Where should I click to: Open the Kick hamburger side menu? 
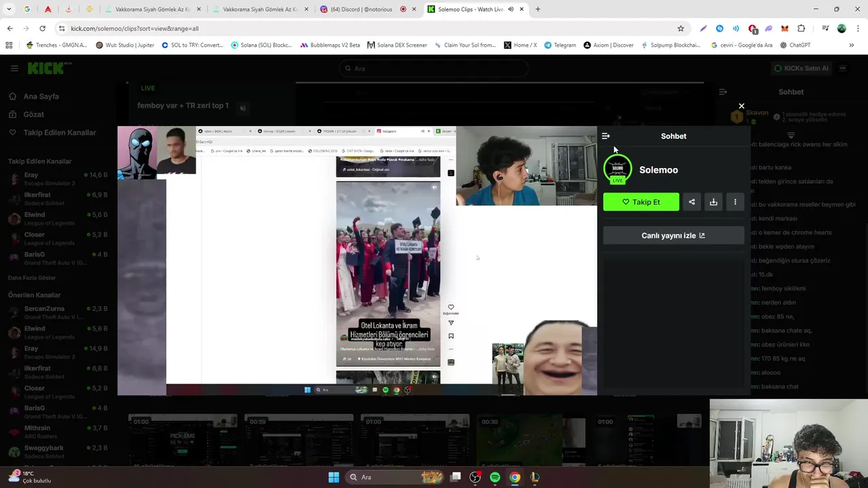click(x=14, y=68)
